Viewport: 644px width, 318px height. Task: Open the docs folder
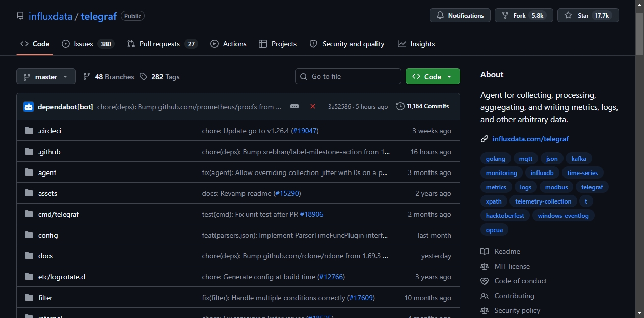45,256
